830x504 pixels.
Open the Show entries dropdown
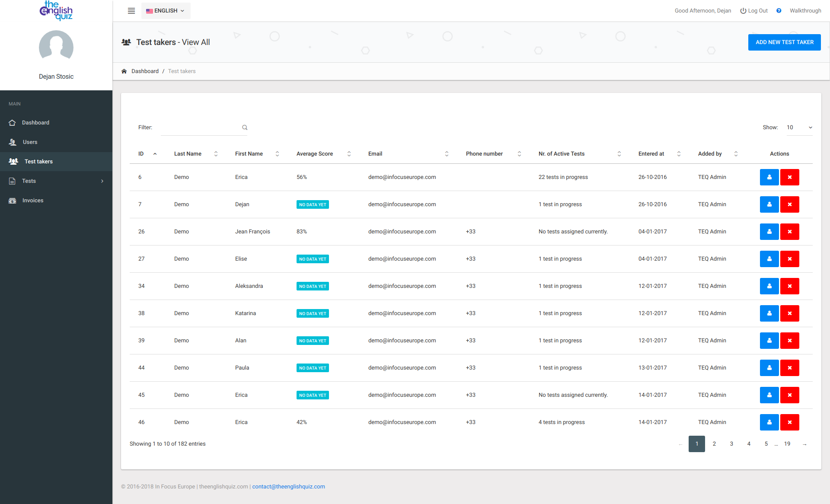click(x=798, y=127)
